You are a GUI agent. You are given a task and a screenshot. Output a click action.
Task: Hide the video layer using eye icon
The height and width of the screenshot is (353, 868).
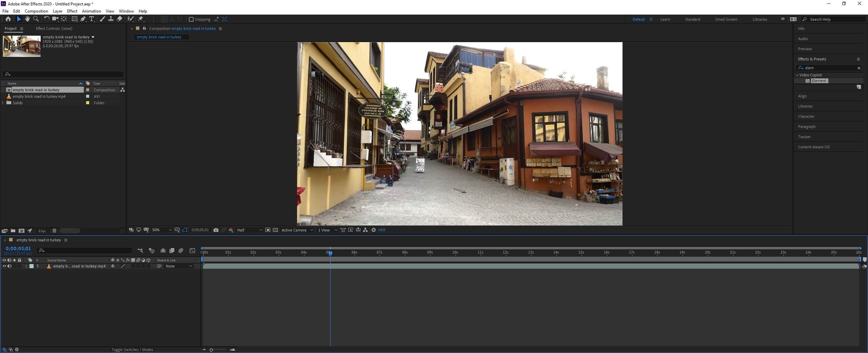[4, 266]
